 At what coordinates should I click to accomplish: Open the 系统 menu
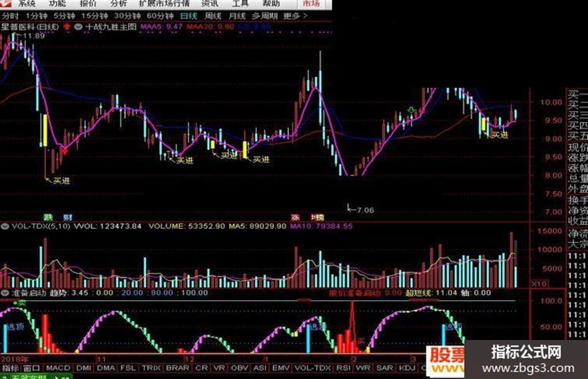pos(27,3)
